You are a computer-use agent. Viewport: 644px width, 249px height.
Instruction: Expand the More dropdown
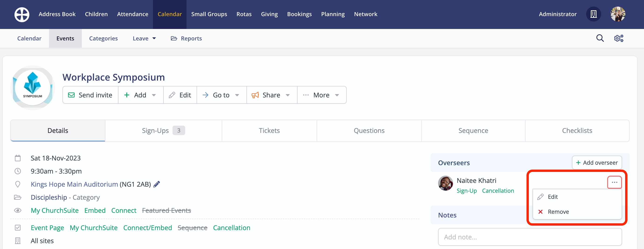click(322, 95)
